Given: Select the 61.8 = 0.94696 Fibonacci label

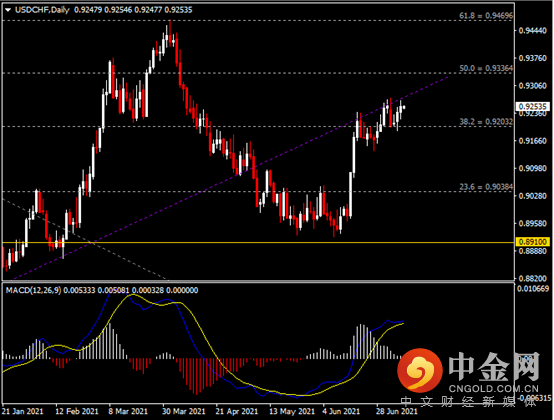Looking at the screenshot, I should [x=486, y=16].
